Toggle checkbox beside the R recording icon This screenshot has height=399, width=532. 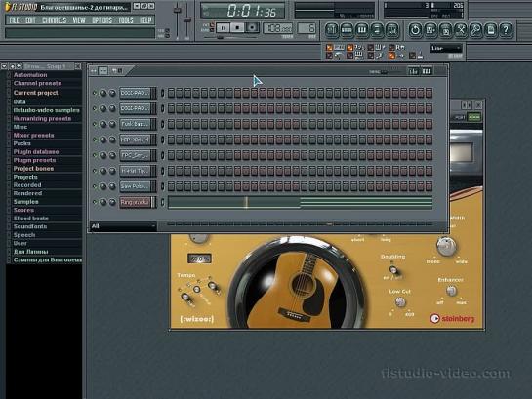tap(391, 48)
